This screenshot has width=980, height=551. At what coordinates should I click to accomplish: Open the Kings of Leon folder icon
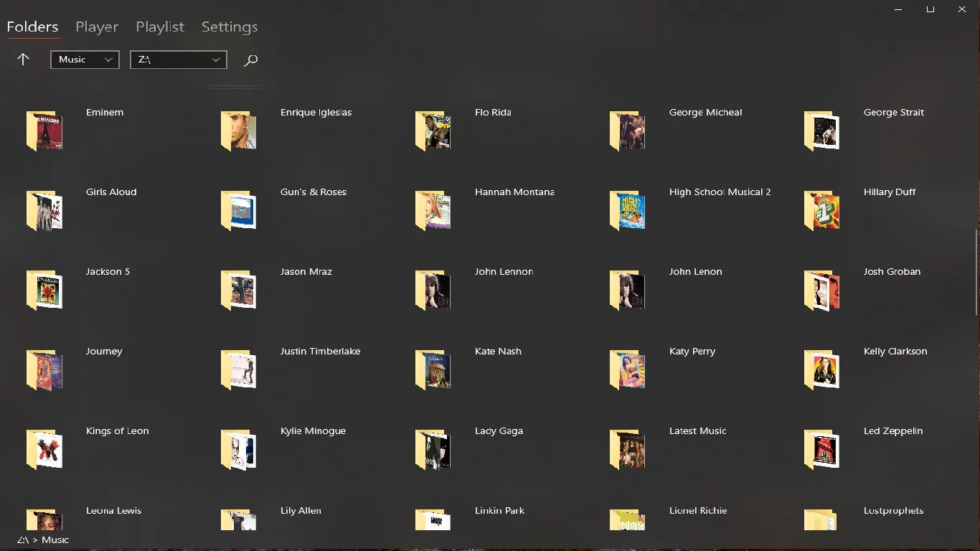click(44, 449)
